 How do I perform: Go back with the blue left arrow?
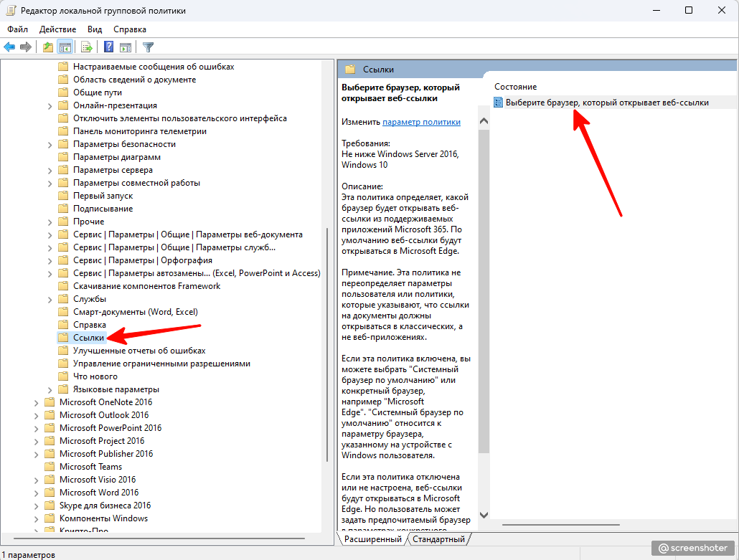point(9,47)
